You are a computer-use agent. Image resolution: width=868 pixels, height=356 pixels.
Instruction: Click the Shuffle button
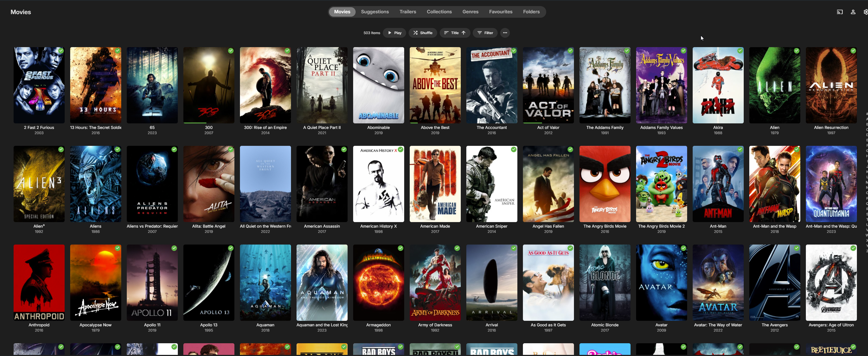(x=423, y=33)
